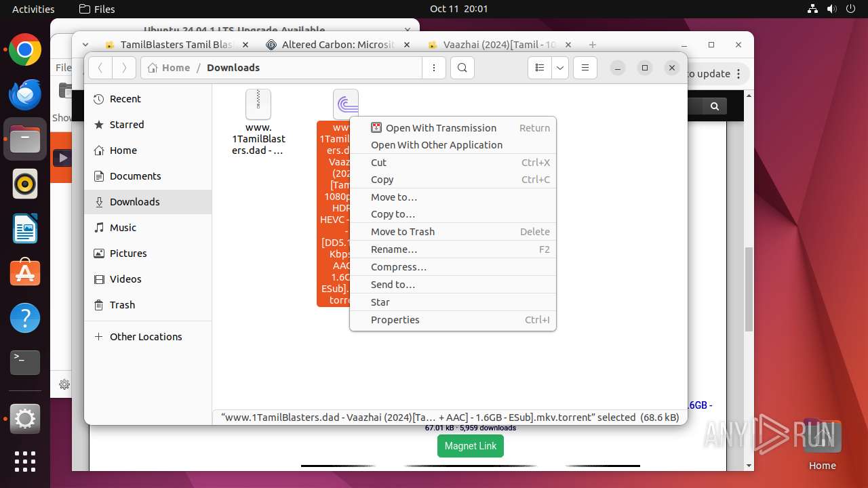The width and height of the screenshot is (868, 488).
Task: Open Pictures folder in sidebar
Action: coord(148,253)
